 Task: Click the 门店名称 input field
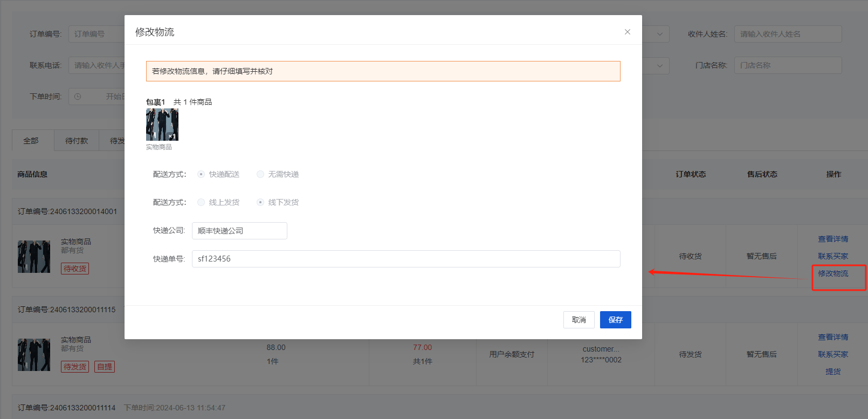pyautogui.click(x=788, y=65)
